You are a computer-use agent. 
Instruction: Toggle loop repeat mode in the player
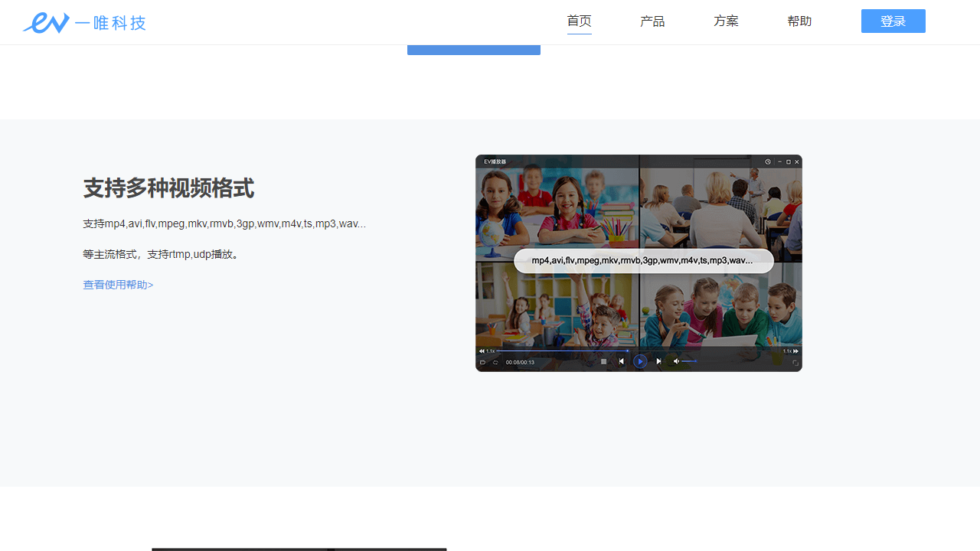click(495, 361)
